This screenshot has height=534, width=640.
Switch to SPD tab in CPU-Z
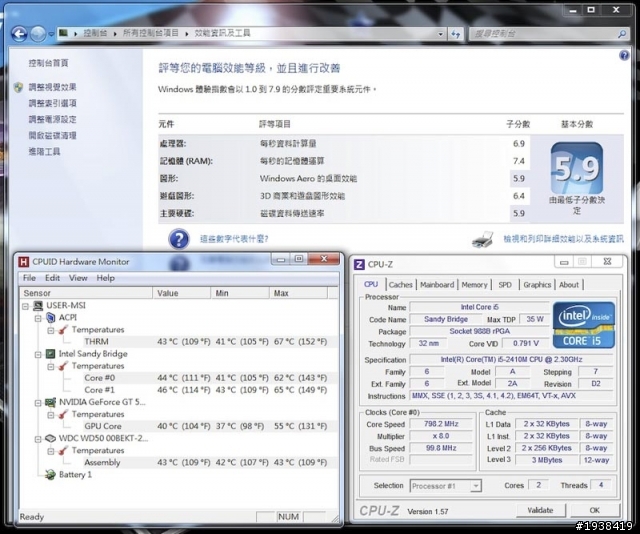(505, 285)
